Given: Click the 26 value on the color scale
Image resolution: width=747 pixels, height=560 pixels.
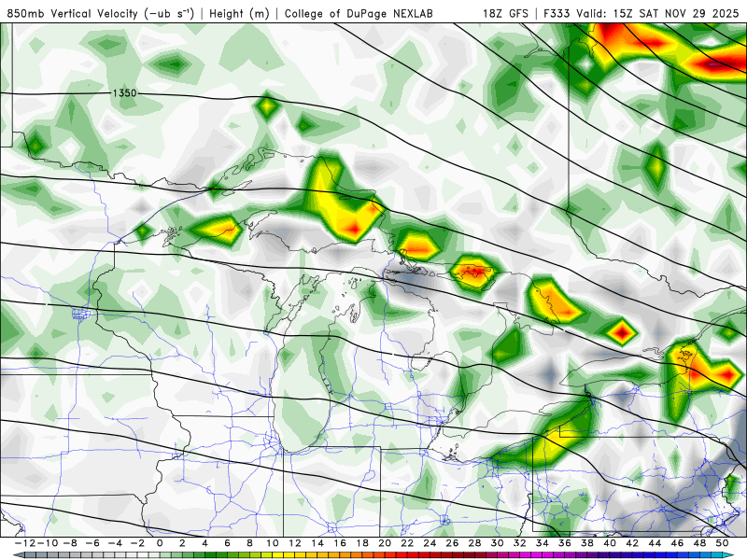Looking at the screenshot, I should click(x=452, y=543).
